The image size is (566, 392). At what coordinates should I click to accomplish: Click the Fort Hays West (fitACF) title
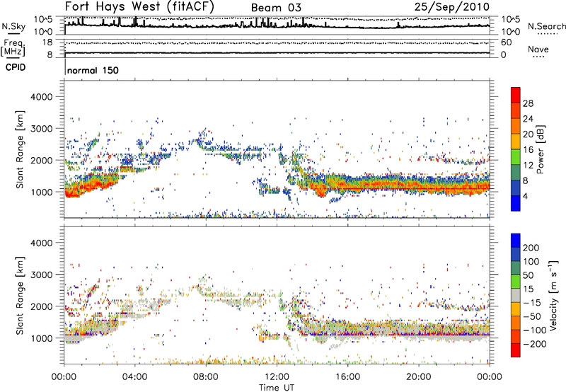coord(139,6)
